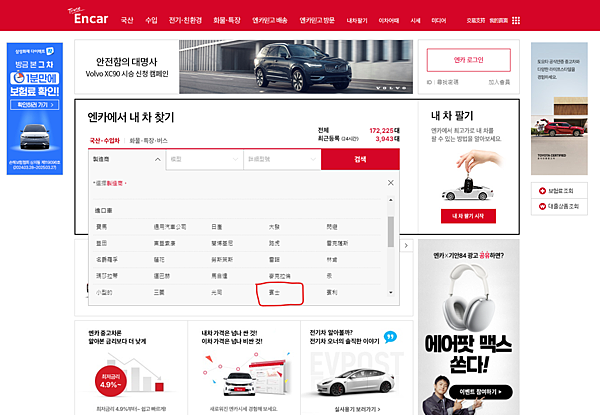
Task: Click the 加入會員 sign-up link
Action: coord(499,82)
